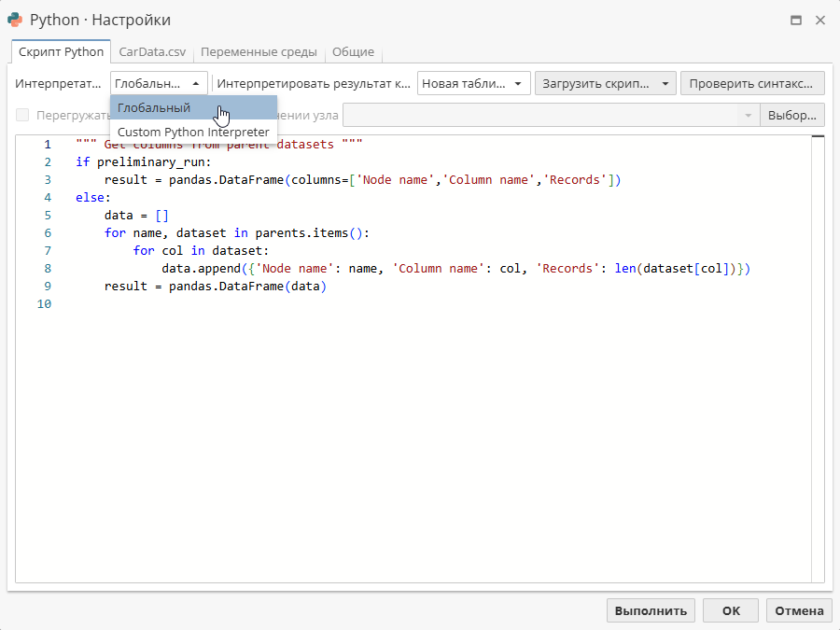Screen dimensions: 840x630
Task: Click the editor vertical scrollbar track
Action: click(x=818, y=359)
